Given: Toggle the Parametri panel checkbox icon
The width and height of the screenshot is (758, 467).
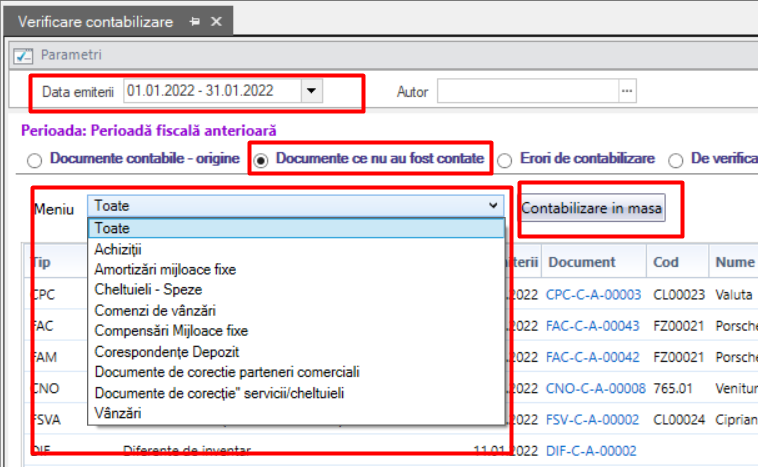Looking at the screenshot, I should tap(23, 56).
